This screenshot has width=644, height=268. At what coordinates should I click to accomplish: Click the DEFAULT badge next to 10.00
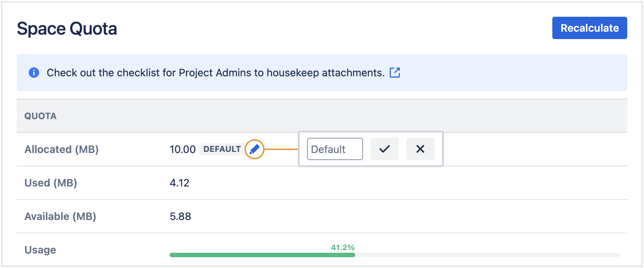pos(222,149)
